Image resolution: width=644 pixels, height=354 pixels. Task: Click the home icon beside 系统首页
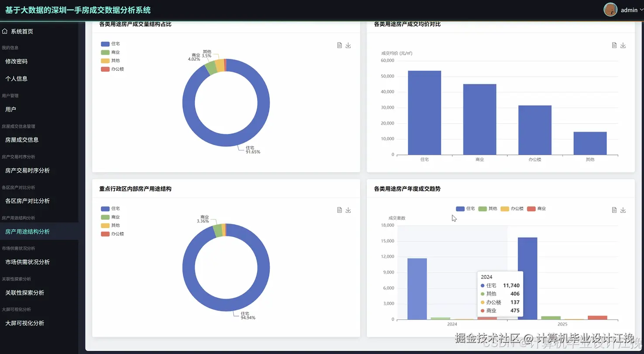(x=5, y=31)
